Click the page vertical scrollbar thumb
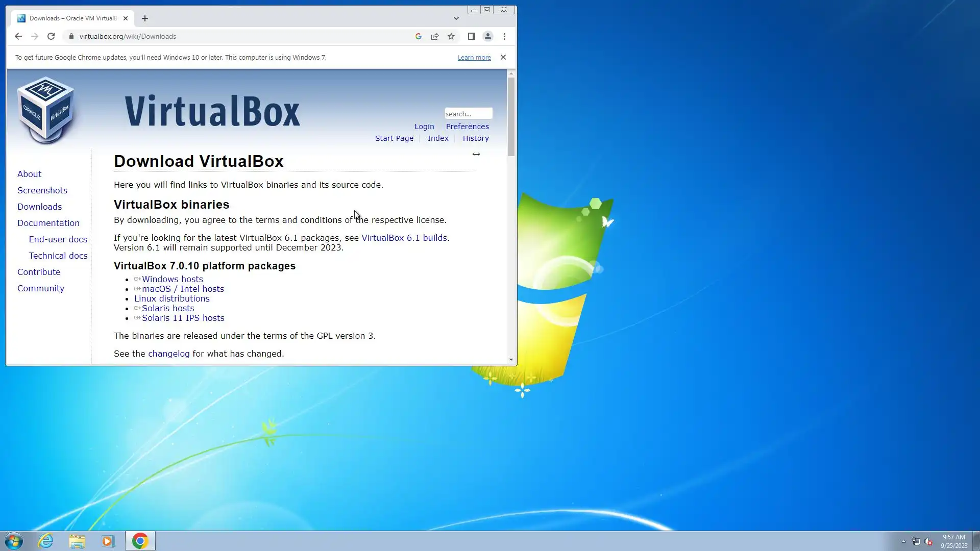This screenshot has height=551, width=980. 511,116
